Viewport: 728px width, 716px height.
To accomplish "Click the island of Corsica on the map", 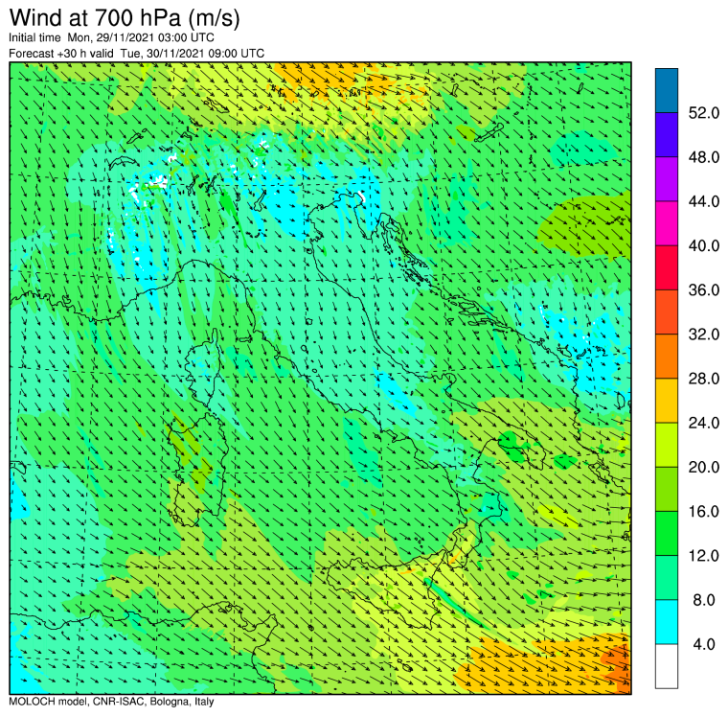I will tap(202, 367).
